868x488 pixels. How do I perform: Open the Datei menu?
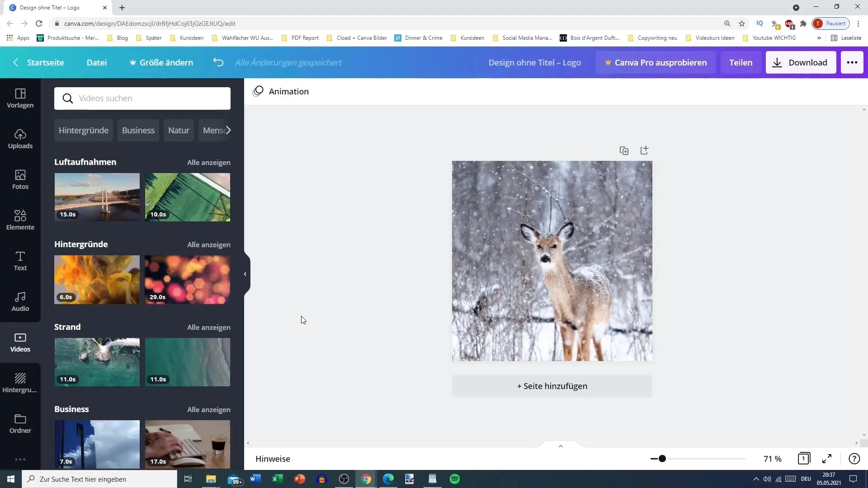(97, 62)
